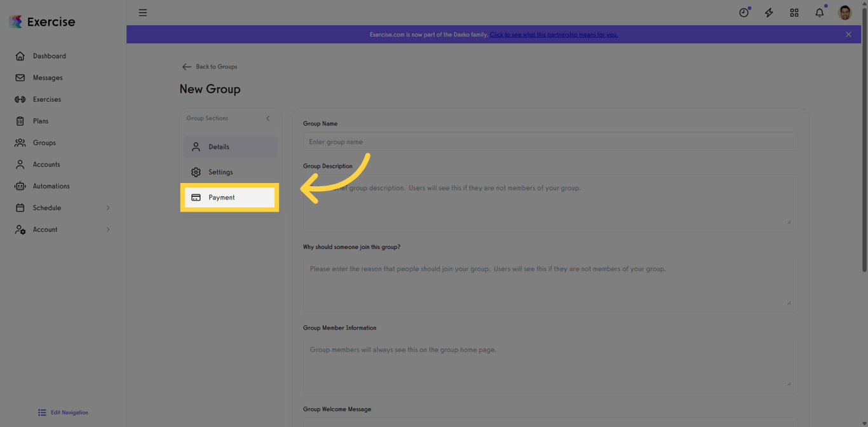Click Back to Groups
The width and height of the screenshot is (868, 427).
(210, 66)
